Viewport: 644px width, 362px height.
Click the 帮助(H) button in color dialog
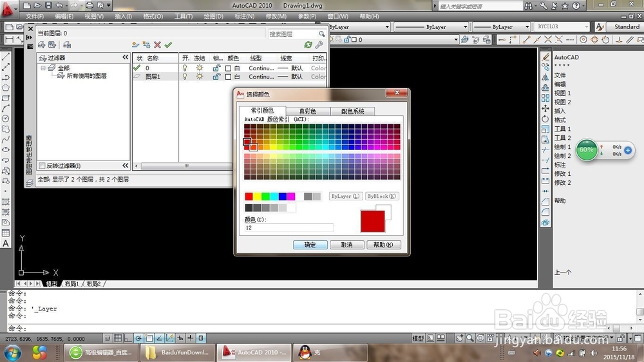pyautogui.click(x=383, y=245)
